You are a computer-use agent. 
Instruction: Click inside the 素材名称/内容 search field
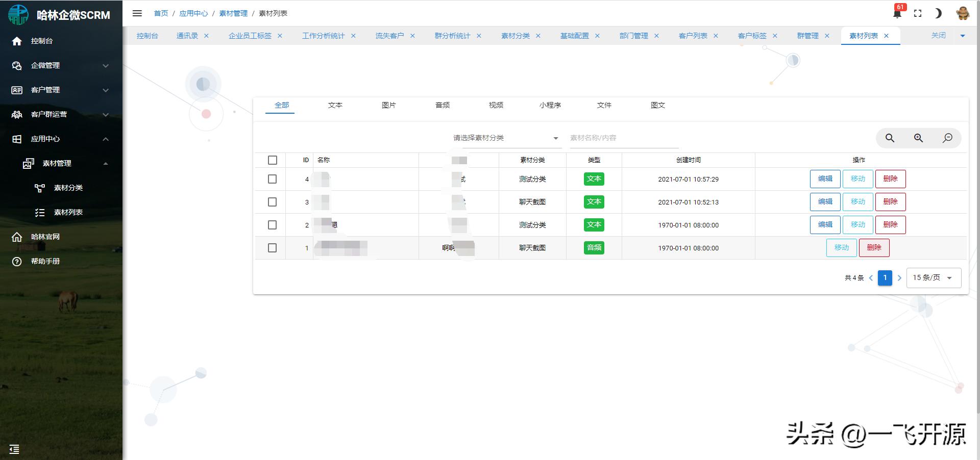(x=624, y=138)
